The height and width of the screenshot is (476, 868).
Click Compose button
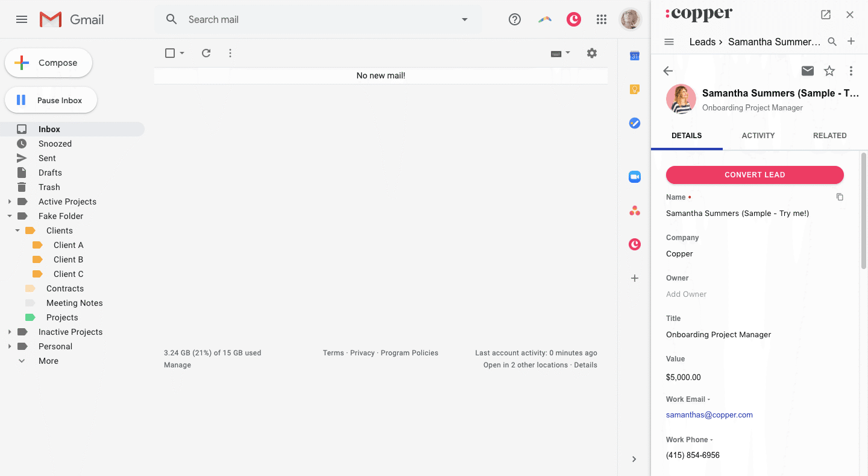click(48, 63)
